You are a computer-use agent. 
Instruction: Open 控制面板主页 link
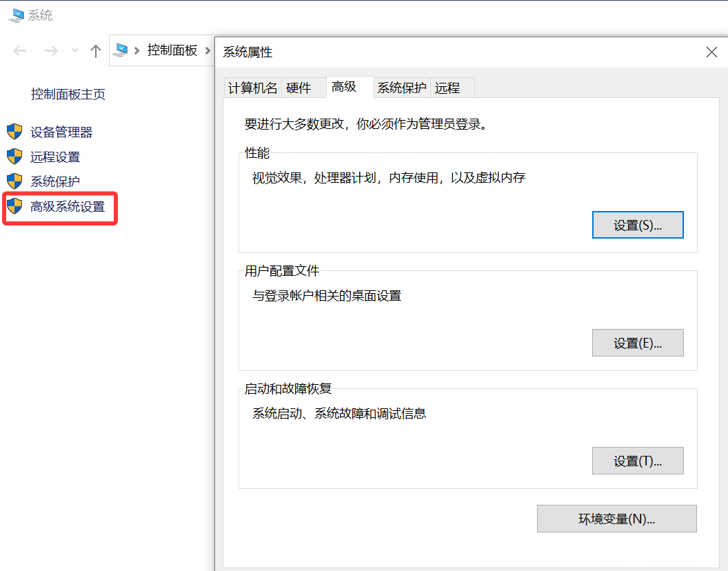point(68,94)
